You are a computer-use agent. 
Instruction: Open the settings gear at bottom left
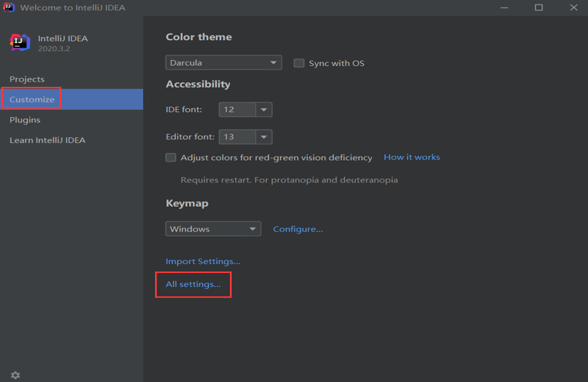[16, 375]
